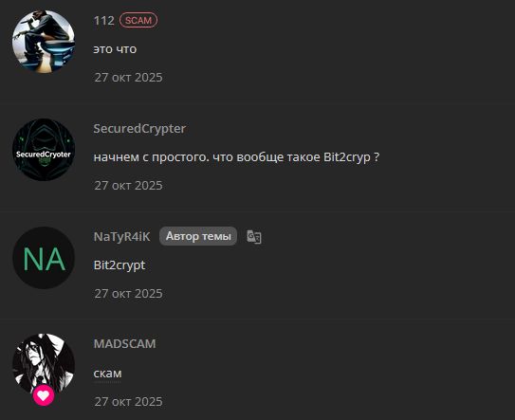Open the avatar of user 112

(x=44, y=42)
